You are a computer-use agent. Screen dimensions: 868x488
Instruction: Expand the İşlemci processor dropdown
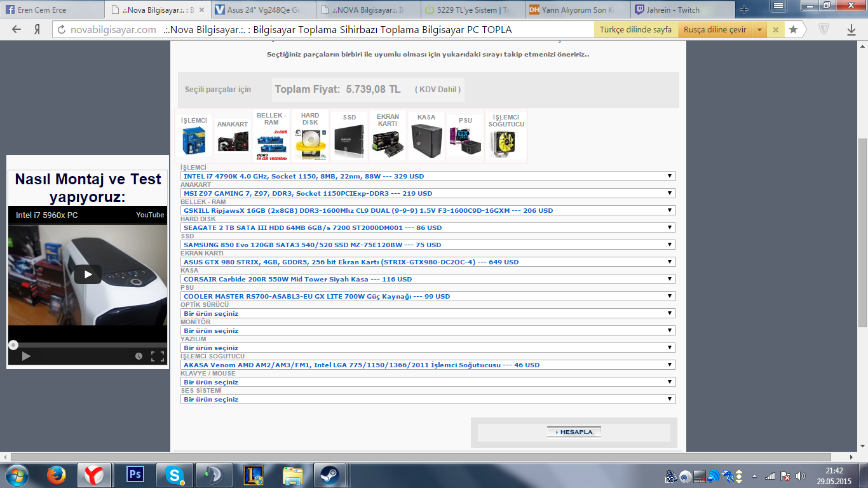pyautogui.click(x=428, y=176)
